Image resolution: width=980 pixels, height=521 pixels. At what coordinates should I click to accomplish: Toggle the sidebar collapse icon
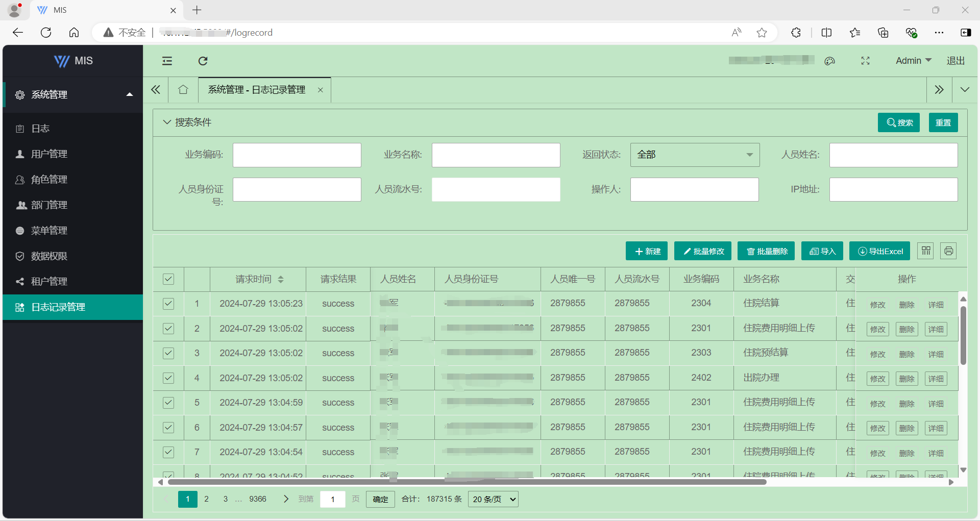coord(167,61)
